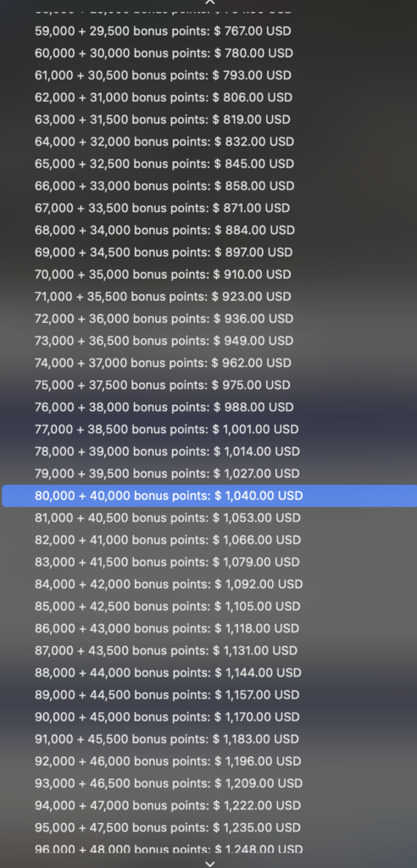Screen dimensions: 417x868
Task: Choose 72,000 + 36,000 bonus points
Action: click(x=209, y=319)
